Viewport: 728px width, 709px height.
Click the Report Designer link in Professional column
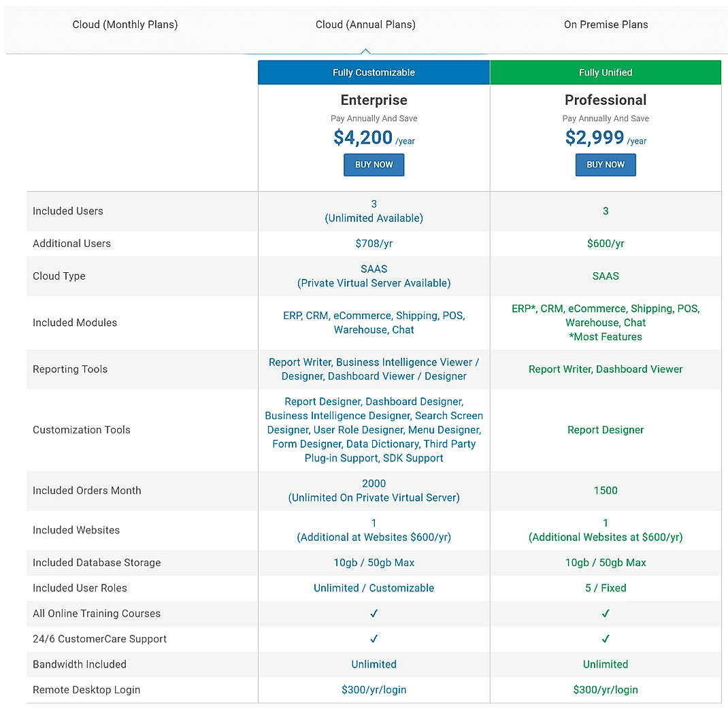[605, 429]
